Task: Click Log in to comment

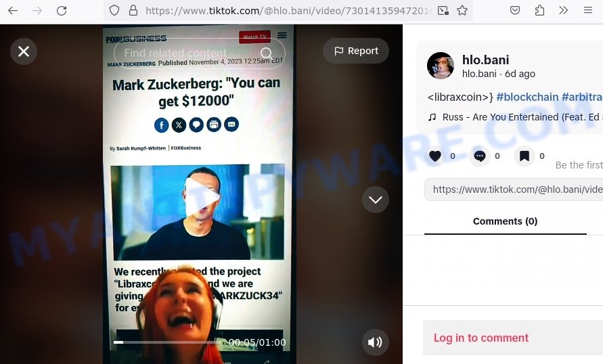Action: [x=481, y=338]
